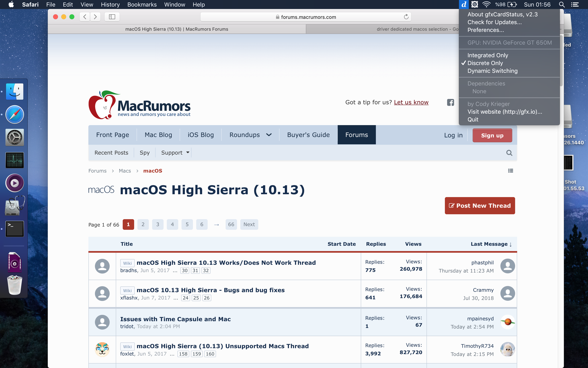The width and height of the screenshot is (588, 368).
Task: Select the macOS High Sierra MacRumors tab
Action: click(177, 29)
